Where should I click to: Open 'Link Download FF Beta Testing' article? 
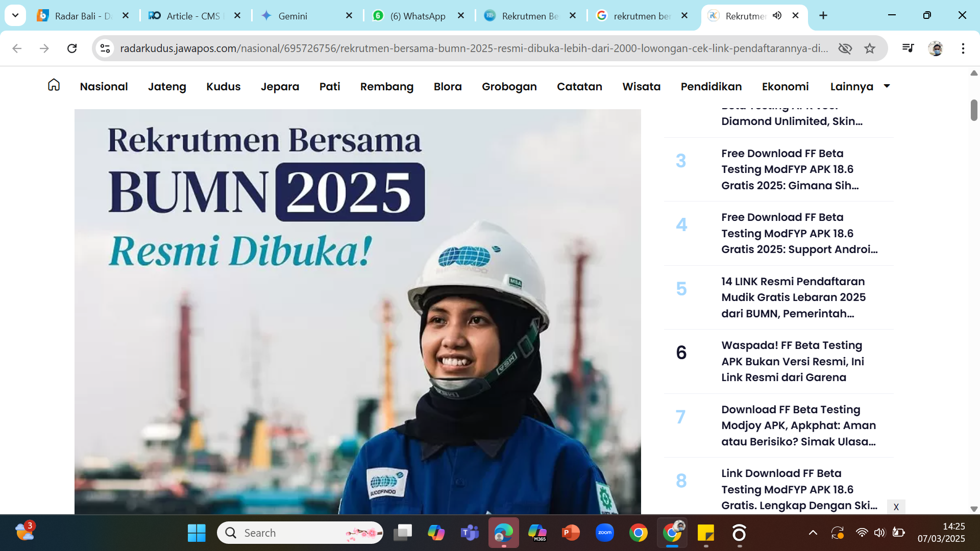pos(799,489)
